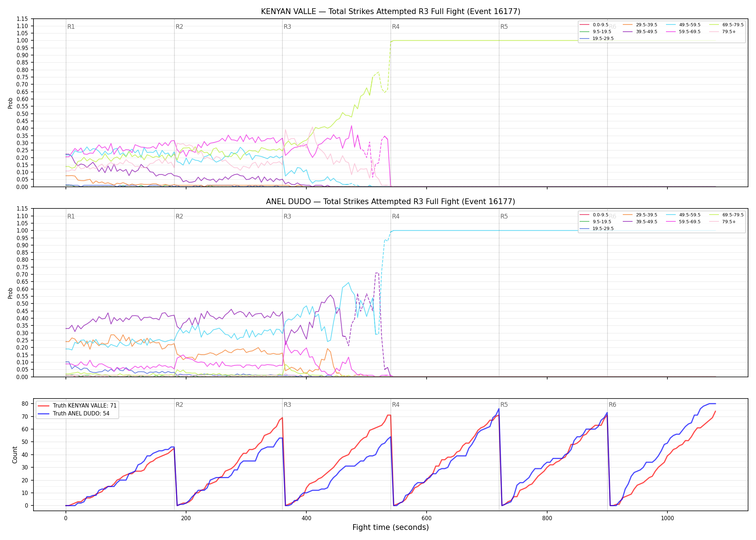
Task: Click the '800' x-axis tick label
Action: (547, 518)
